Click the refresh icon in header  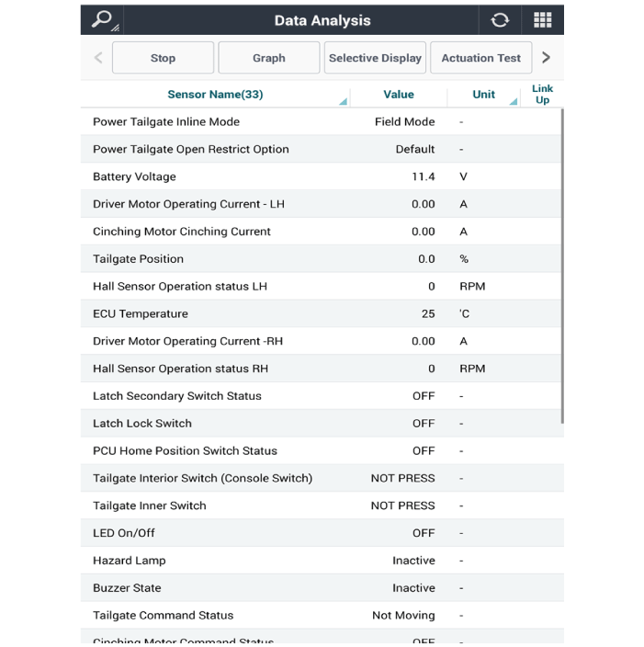tap(500, 20)
